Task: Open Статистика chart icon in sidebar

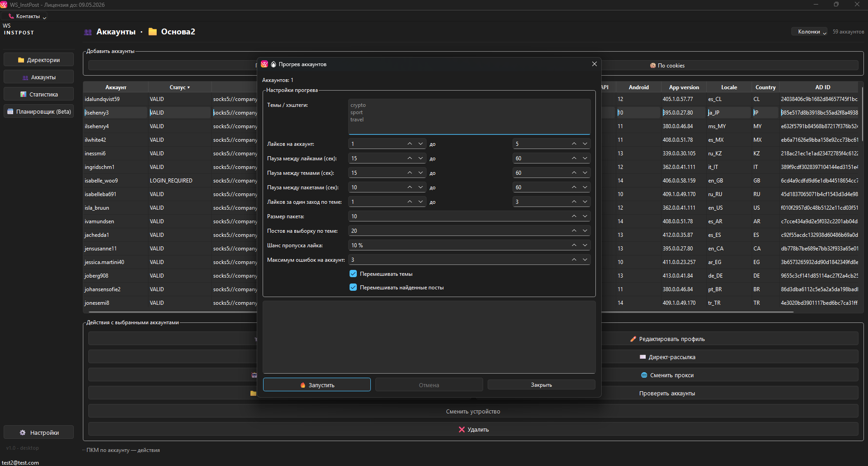Action: (x=24, y=95)
